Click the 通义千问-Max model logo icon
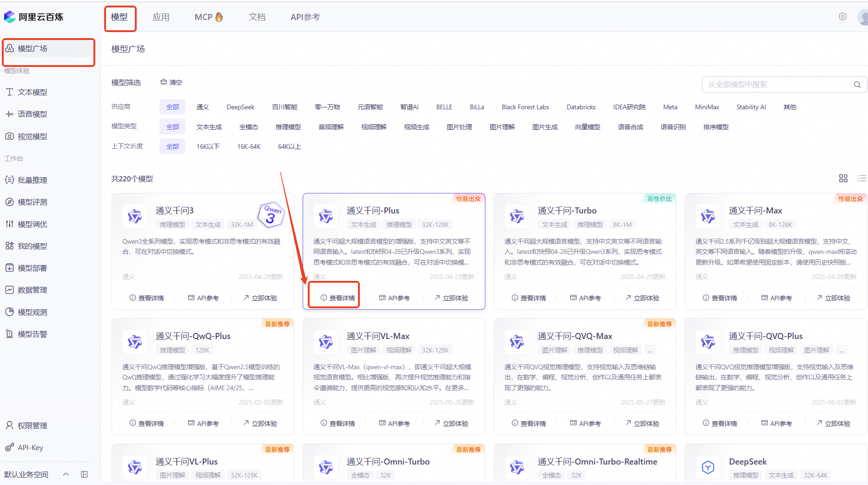The width and height of the screenshot is (868, 485). click(708, 216)
